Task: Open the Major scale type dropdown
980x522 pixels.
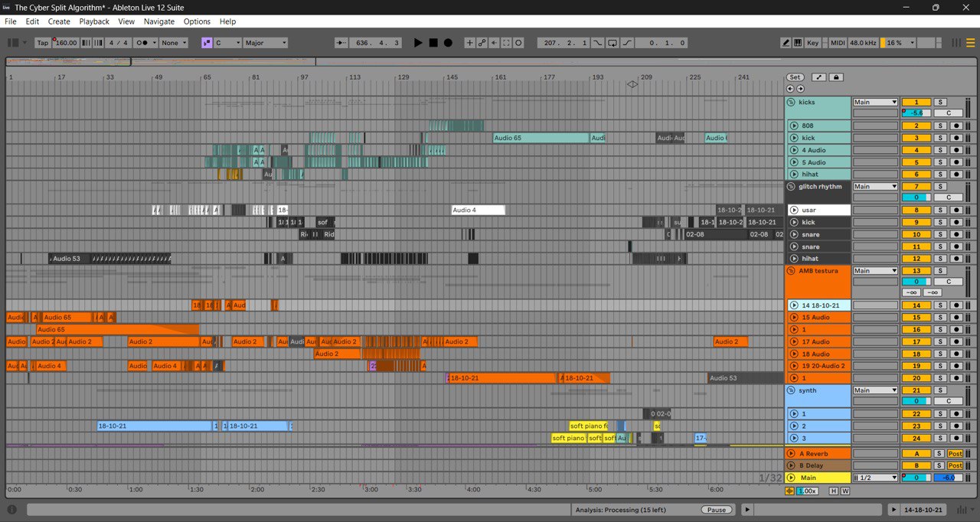Action: pos(265,43)
